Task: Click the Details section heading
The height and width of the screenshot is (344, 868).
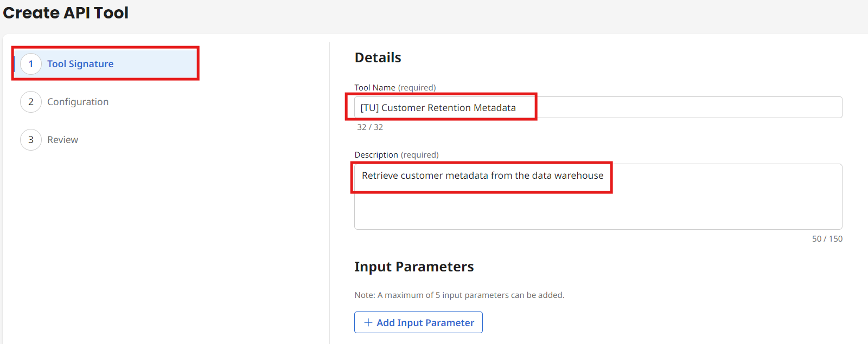Action: pos(378,57)
